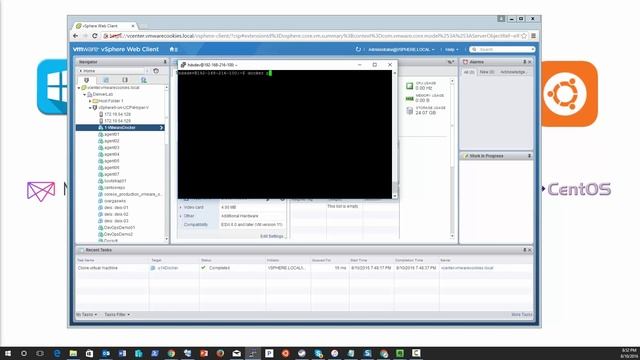This screenshot has width=640, height=360.
Task: Pin the Work In Progress panel
Action: tap(529, 156)
